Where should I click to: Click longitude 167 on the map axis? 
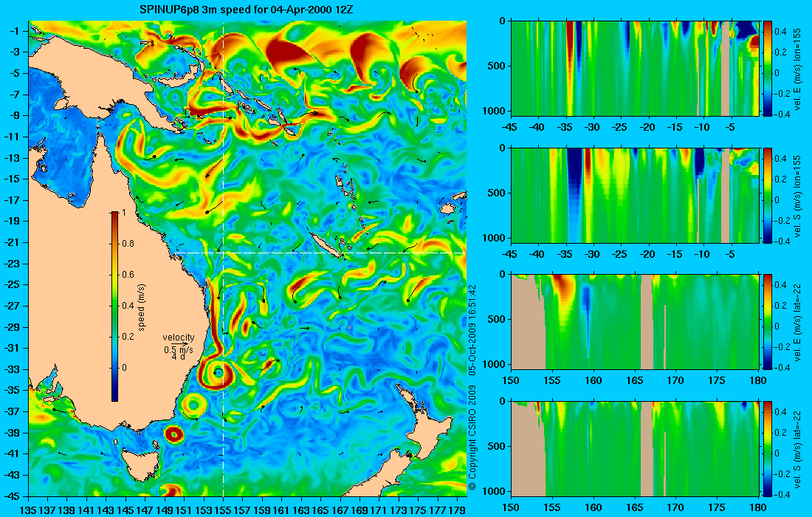(340, 510)
